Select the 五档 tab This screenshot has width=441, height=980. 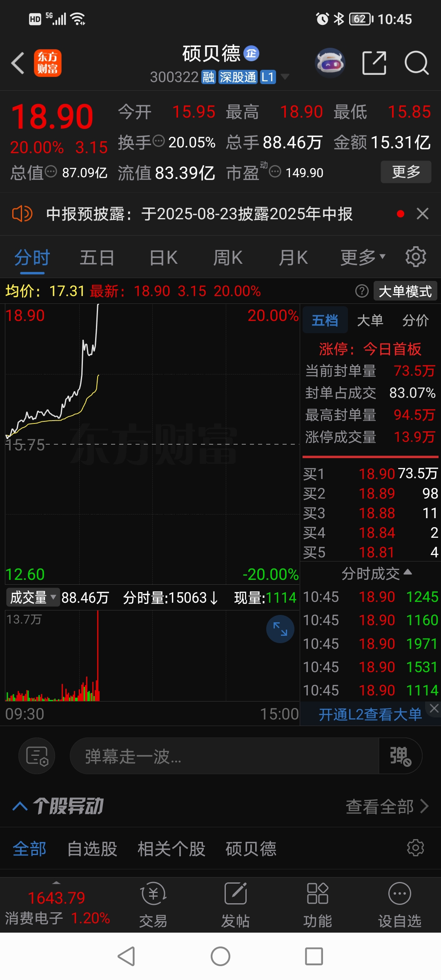click(325, 320)
